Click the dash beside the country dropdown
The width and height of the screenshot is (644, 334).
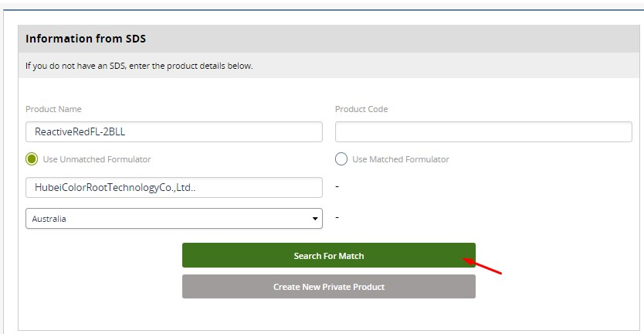click(x=337, y=219)
